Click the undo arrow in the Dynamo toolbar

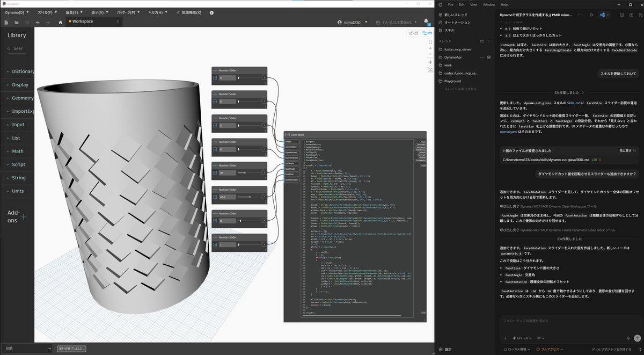(38, 21)
